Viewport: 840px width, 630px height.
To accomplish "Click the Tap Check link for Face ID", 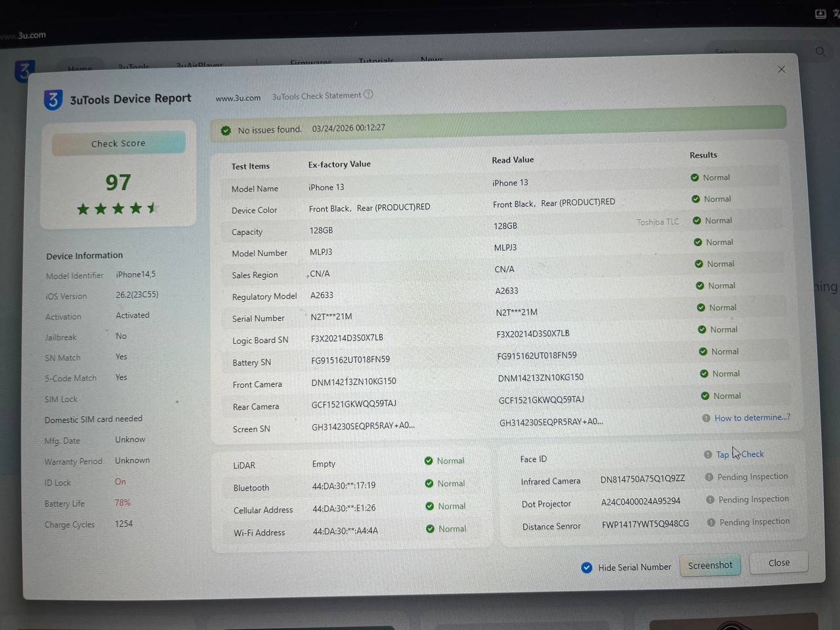I will coord(740,454).
